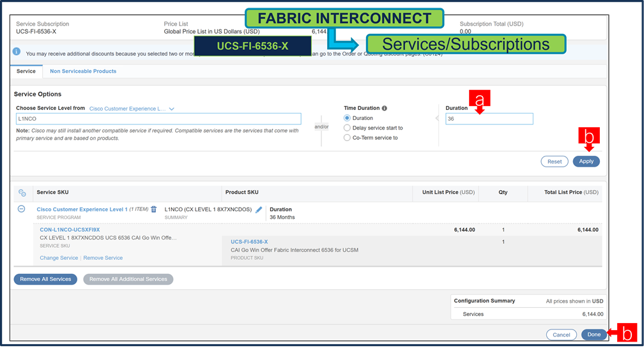Open the UCS-FI-6536-X product SKU link
The height and width of the screenshot is (355, 644).
[x=249, y=242]
